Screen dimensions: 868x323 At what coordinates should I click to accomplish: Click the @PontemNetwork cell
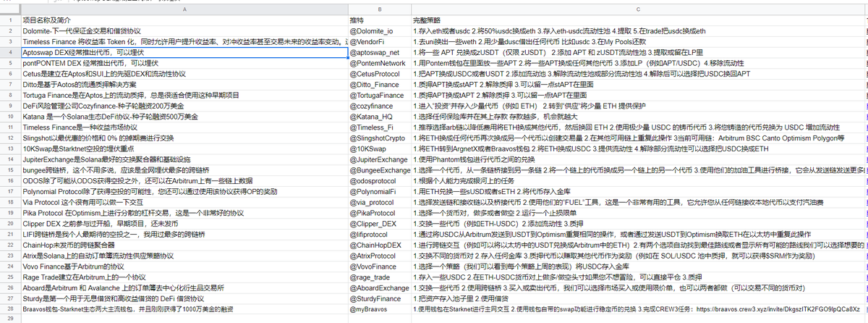tap(379, 63)
